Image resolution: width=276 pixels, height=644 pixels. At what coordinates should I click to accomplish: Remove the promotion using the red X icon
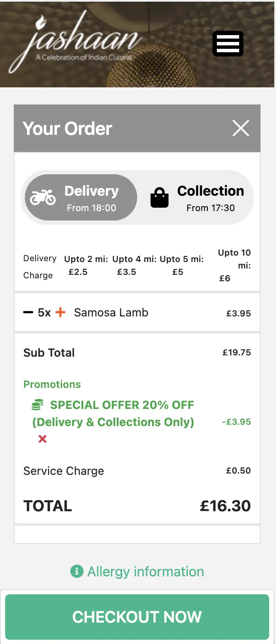point(42,439)
